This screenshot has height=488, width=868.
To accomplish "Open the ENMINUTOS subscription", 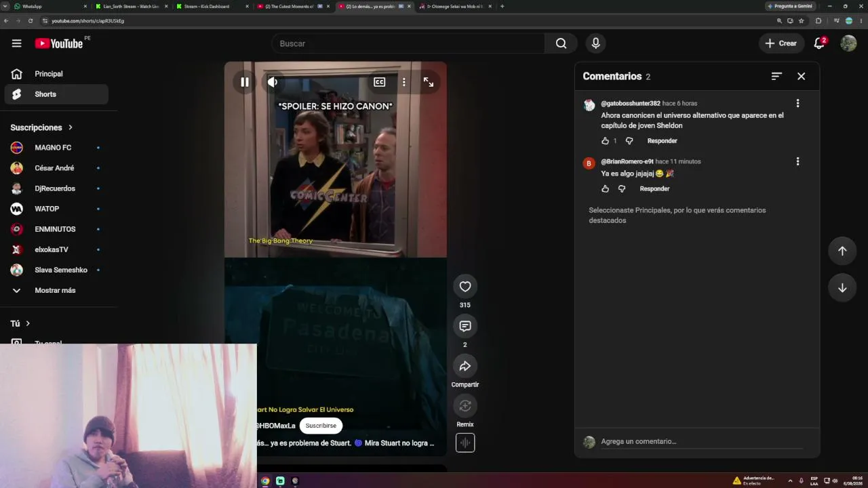I will (56, 229).
